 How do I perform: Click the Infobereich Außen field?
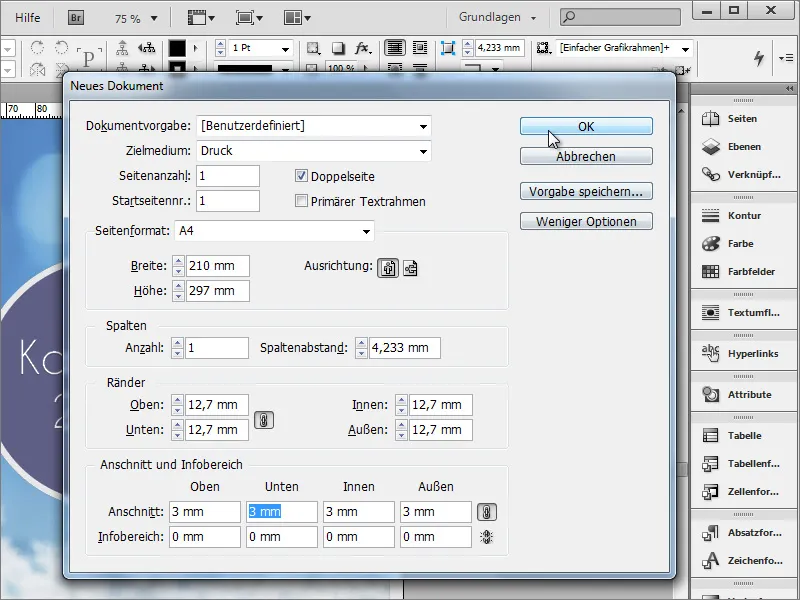coord(436,537)
